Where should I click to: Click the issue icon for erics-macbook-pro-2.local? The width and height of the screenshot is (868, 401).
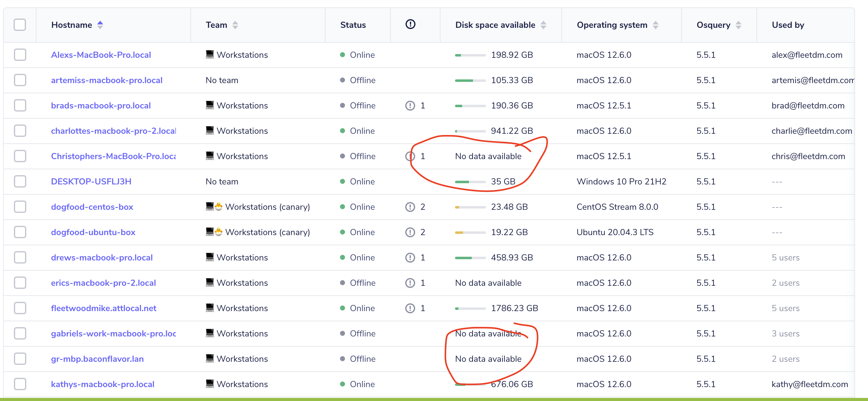pos(410,283)
